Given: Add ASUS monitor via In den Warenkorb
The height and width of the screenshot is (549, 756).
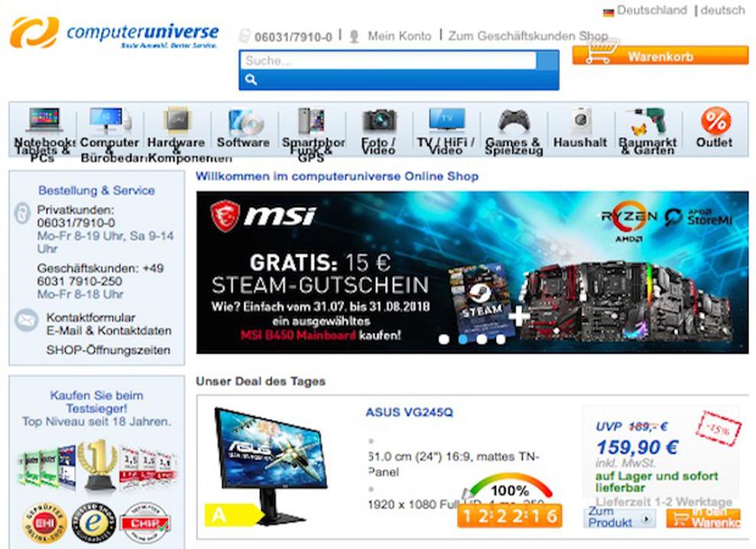Looking at the screenshot, I should point(703,518).
